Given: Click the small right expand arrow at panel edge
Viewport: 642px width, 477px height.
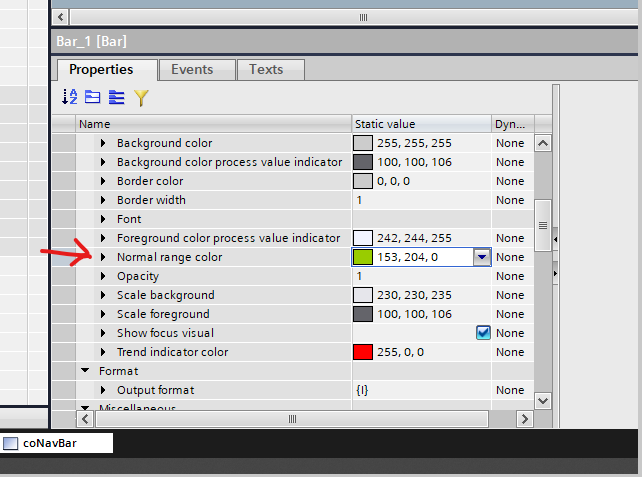Looking at the screenshot, I should pos(556,272).
